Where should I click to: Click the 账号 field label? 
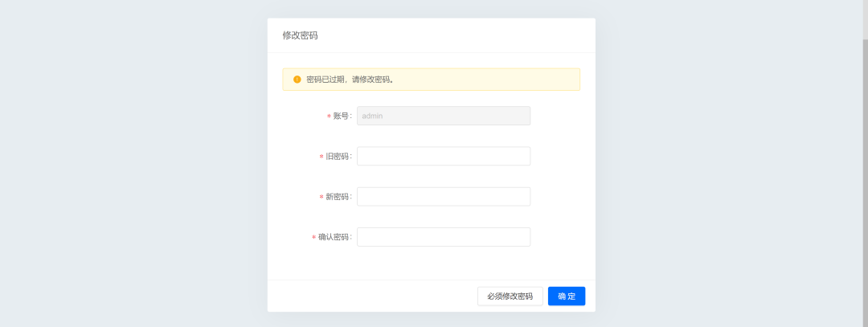pyautogui.click(x=342, y=116)
